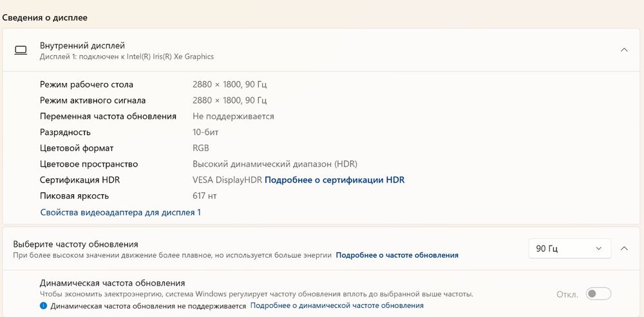Click the Режим рабочего стола resolution value
The width and height of the screenshot is (644, 317).
coord(229,84)
